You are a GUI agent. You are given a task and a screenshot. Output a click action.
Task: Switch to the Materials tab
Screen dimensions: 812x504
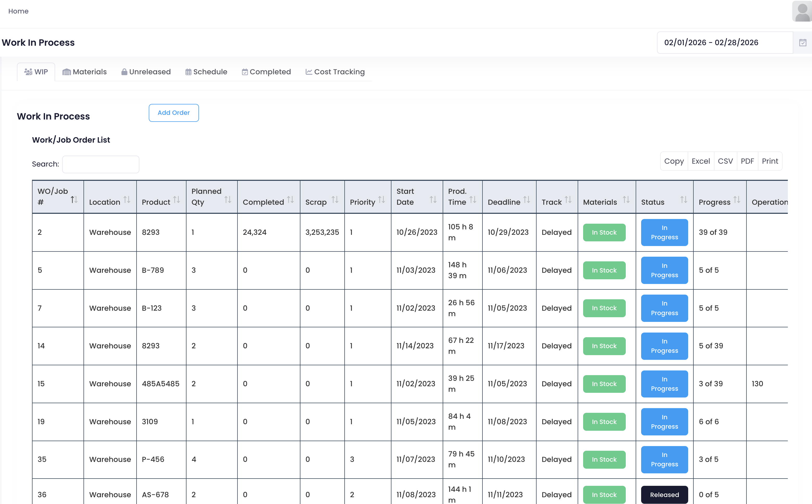[85, 72]
